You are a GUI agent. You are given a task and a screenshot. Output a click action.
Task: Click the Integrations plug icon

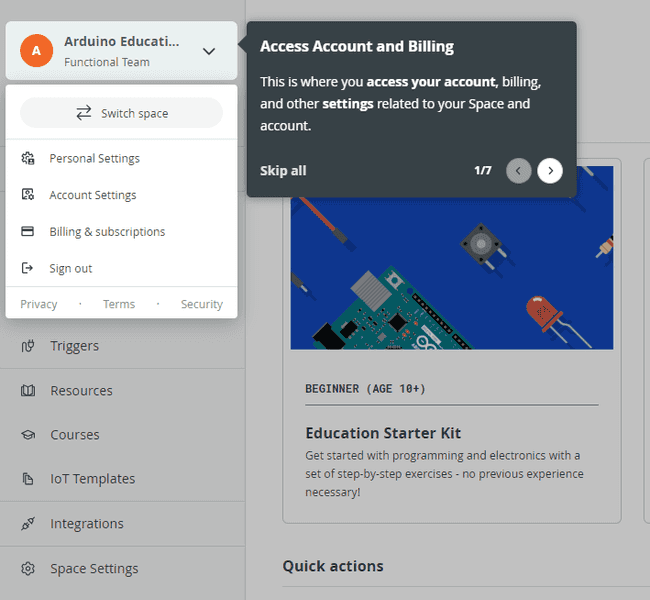click(28, 524)
